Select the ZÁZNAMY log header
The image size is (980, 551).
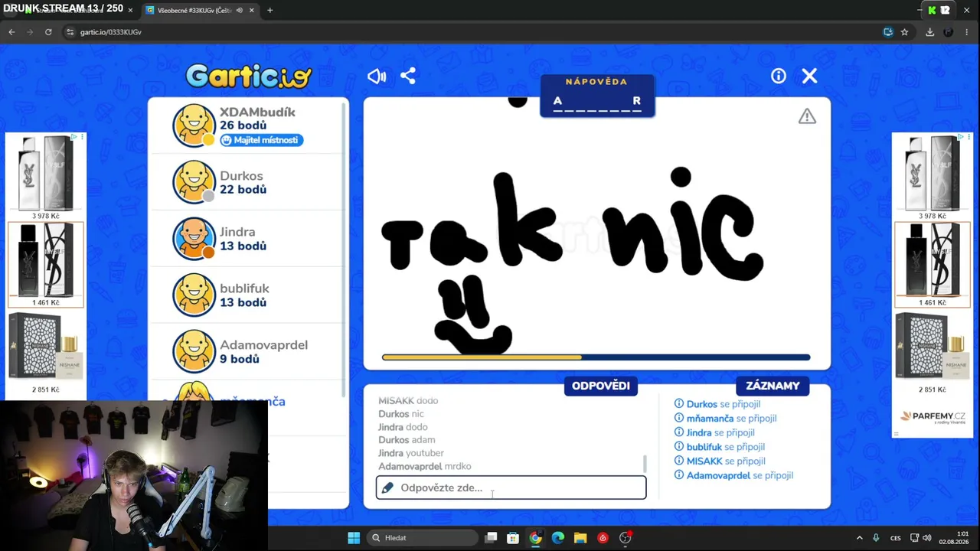(x=773, y=386)
